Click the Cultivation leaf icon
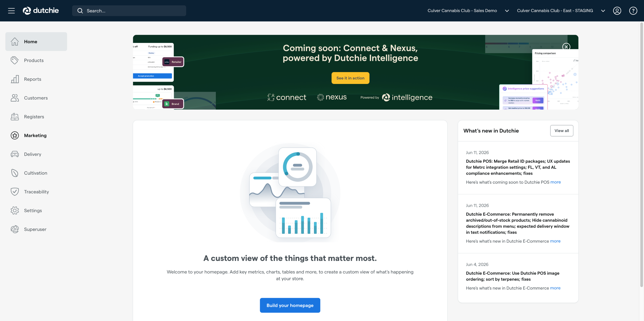Image resolution: width=644 pixels, height=321 pixels. tap(15, 173)
